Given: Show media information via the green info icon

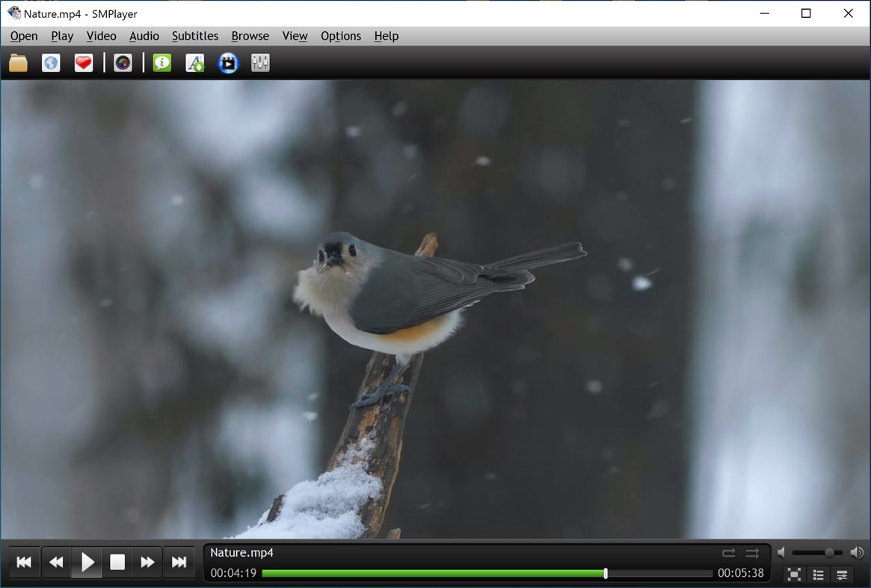Looking at the screenshot, I should (x=162, y=63).
